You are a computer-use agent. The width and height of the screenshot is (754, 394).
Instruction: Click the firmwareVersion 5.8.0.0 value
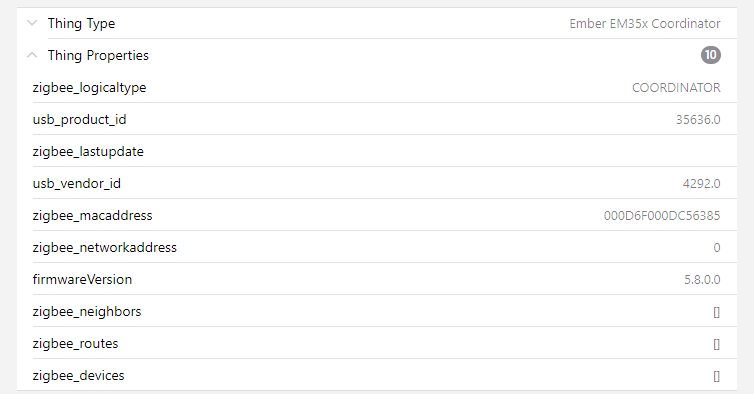(x=702, y=280)
